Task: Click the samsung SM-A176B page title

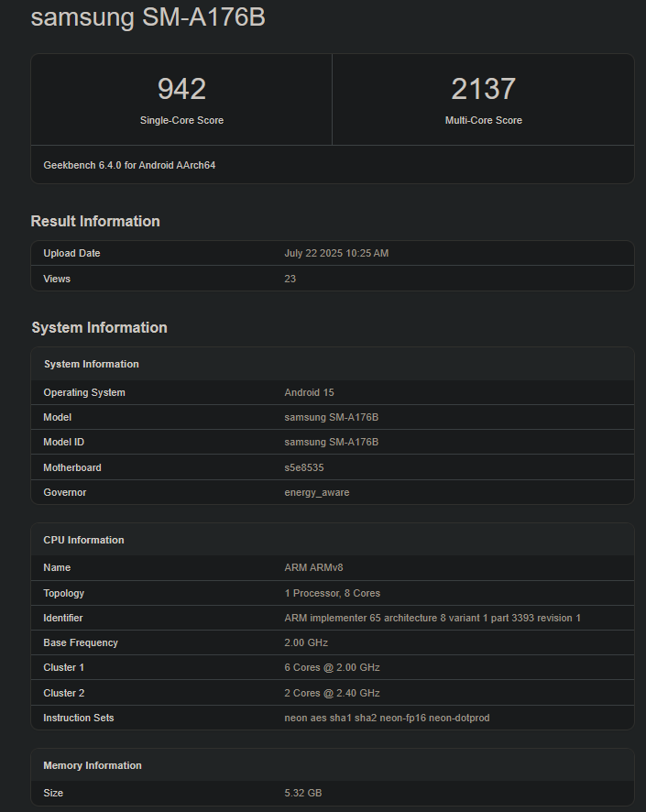Action: pyautogui.click(x=148, y=17)
